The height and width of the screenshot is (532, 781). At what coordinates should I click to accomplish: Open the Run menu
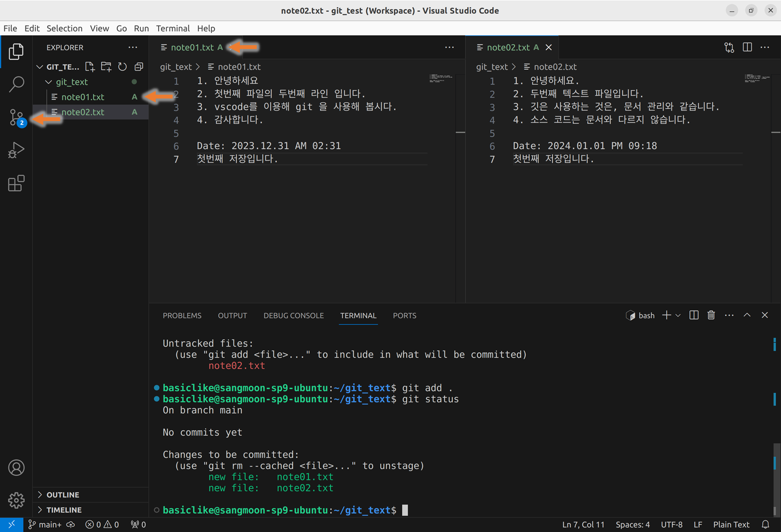pos(141,28)
